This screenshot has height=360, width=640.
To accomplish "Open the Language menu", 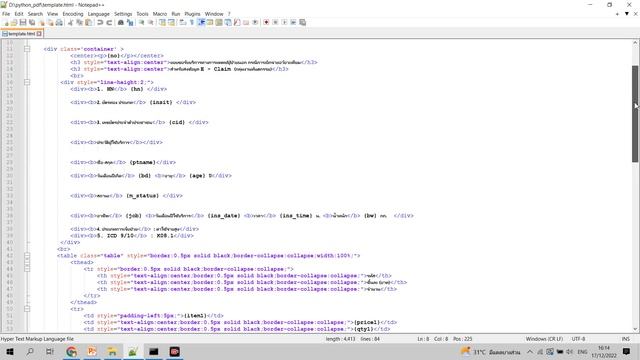I will 99,14.
